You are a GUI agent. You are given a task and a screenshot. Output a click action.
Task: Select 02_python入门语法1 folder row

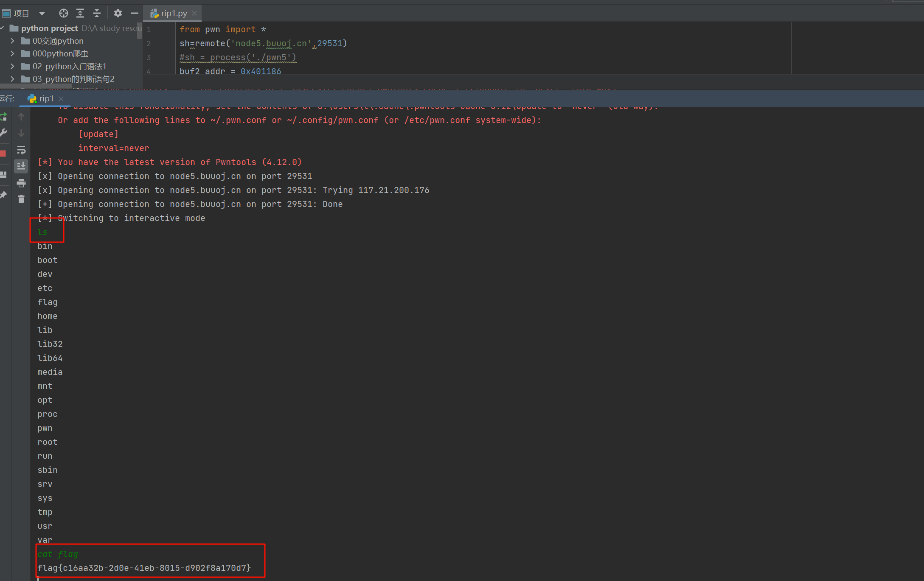[x=71, y=66]
